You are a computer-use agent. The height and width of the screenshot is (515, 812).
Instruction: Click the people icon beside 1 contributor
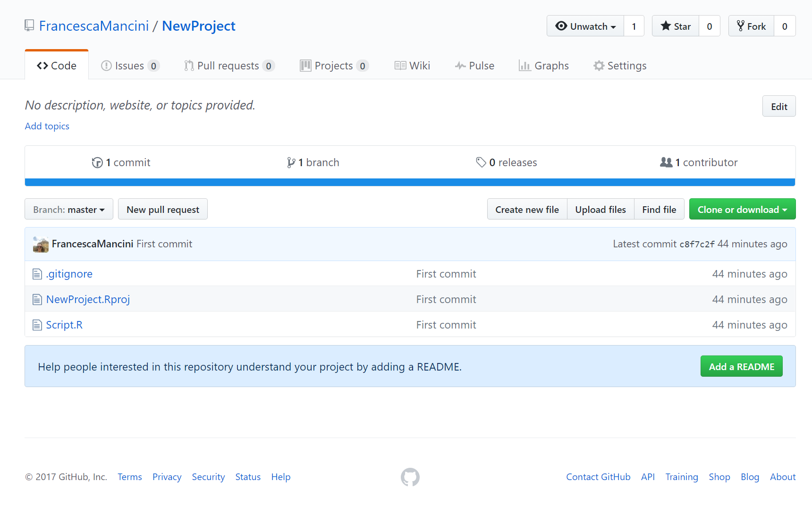click(666, 162)
